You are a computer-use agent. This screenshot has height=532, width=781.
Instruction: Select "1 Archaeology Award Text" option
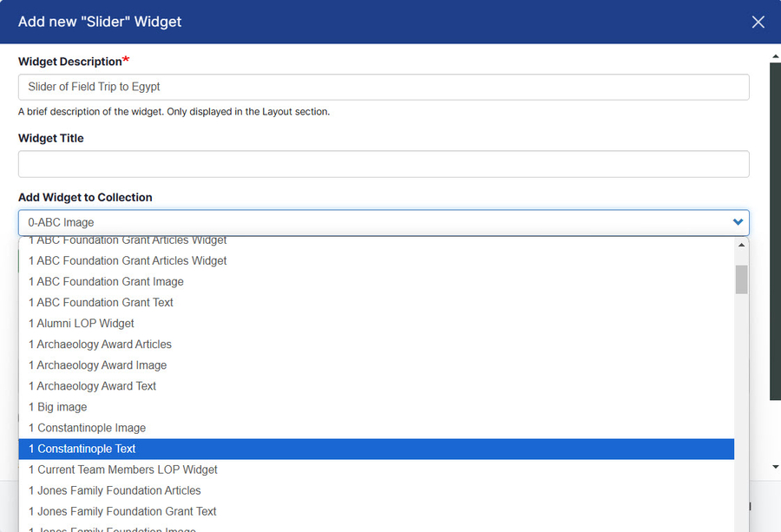click(x=92, y=386)
